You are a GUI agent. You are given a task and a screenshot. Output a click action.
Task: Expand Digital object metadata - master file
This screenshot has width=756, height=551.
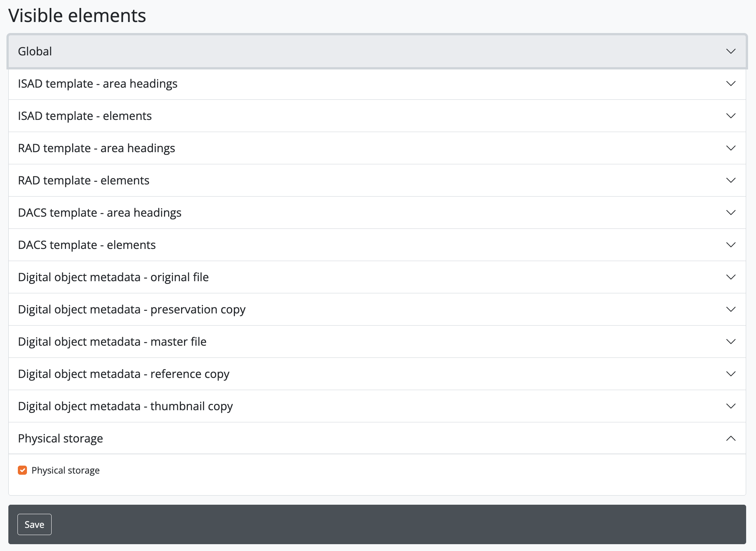point(112,342)
